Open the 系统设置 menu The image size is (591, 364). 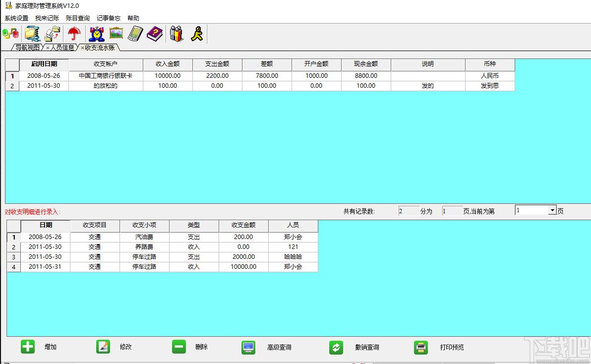tap(16, 18)
